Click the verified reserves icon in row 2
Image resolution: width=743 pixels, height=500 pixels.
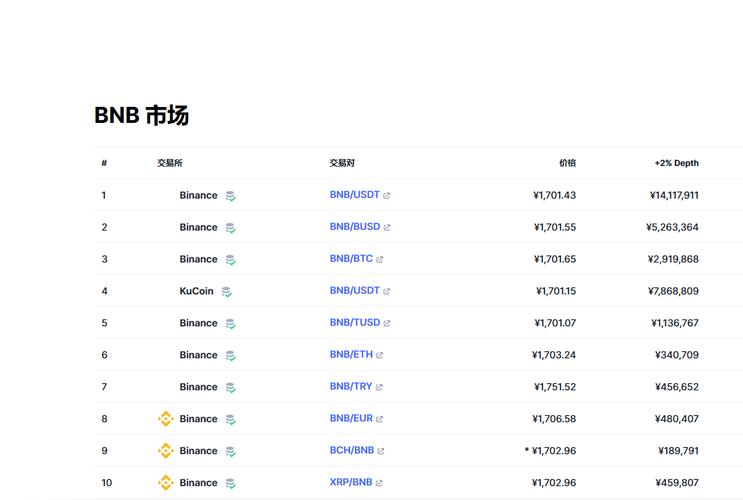pyautogui.click(x=230, y=228)
